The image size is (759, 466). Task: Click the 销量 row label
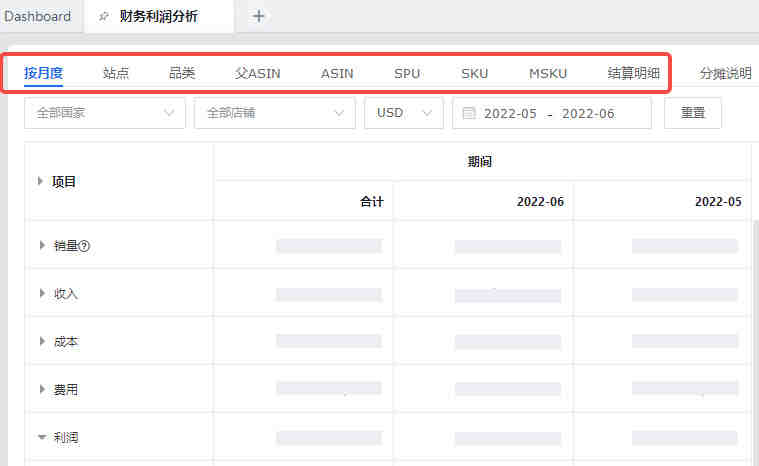pyautogui.click(x=65, y=246)
